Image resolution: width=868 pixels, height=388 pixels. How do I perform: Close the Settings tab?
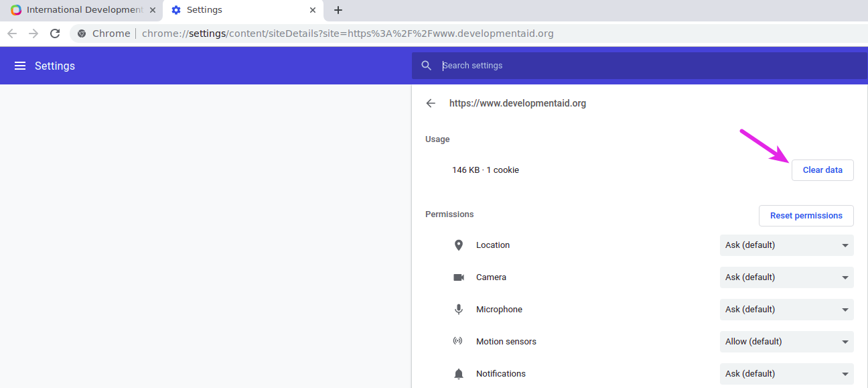[x=313, y=10]
